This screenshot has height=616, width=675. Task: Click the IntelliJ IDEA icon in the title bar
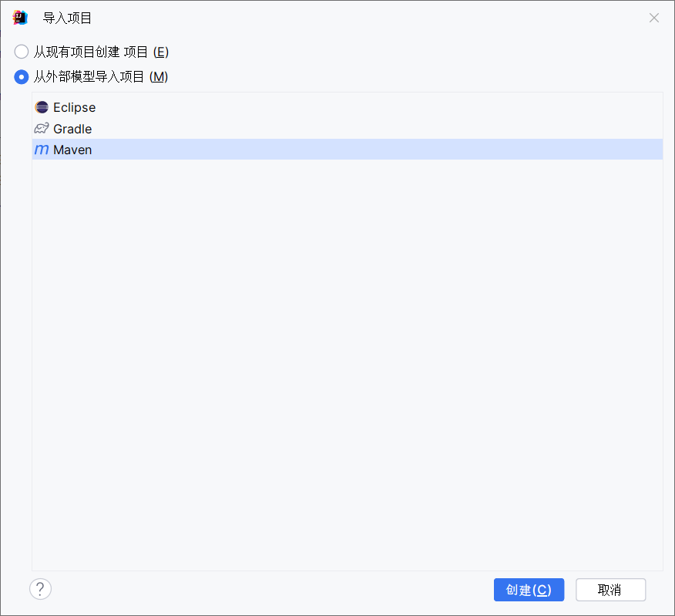(19, 17)
